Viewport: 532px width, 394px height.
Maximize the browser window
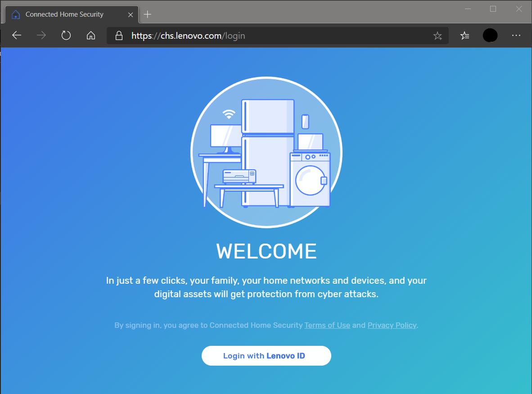pyautogui.click(x=493, y=9)
